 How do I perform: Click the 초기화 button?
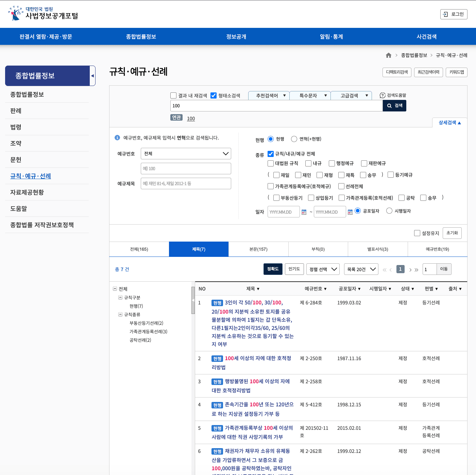tap(452, 233)
